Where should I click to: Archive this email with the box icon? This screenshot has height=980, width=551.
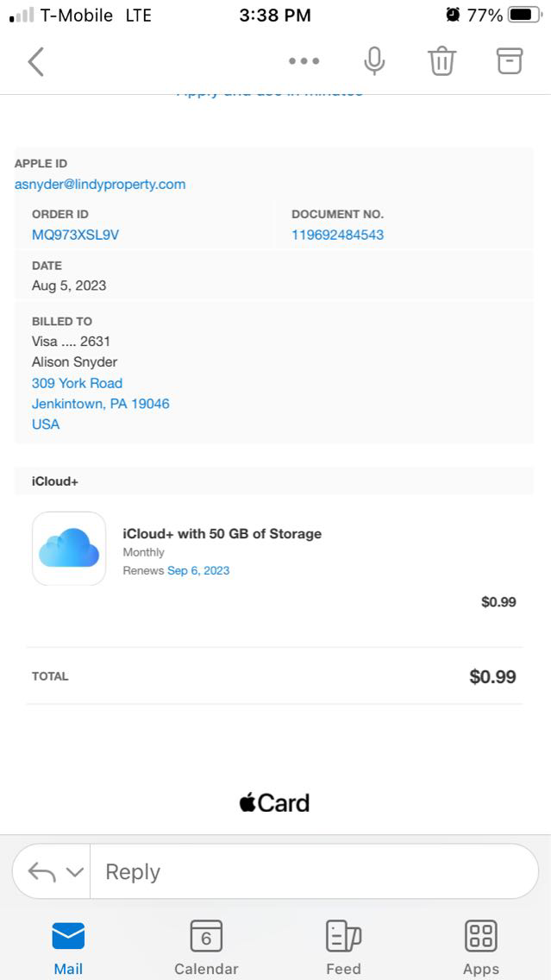click(510, 60)
